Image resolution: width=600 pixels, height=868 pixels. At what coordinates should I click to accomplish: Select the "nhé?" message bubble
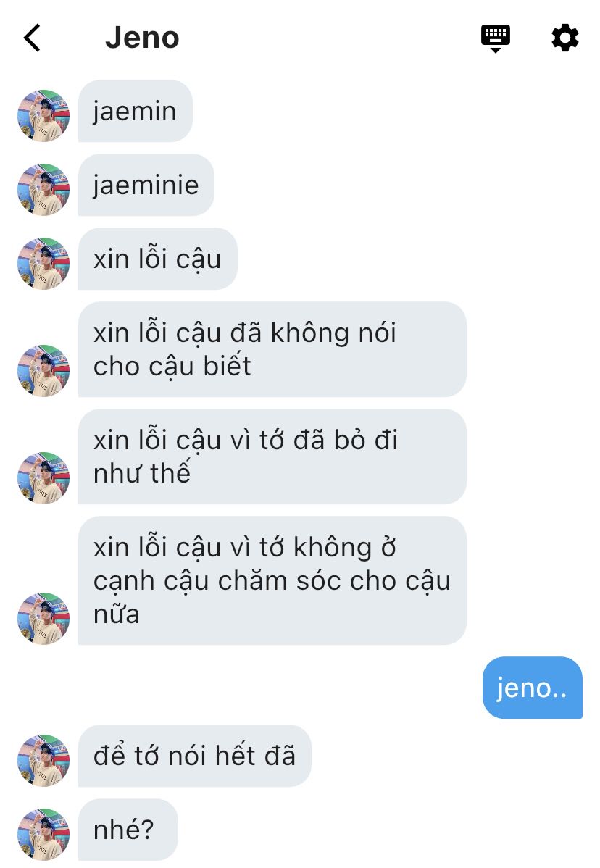[x=128, y=830]
